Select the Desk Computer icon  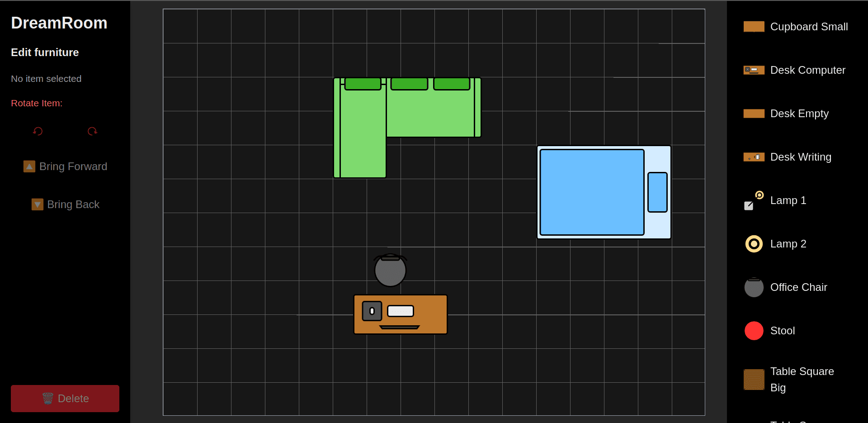click(754, 70)
